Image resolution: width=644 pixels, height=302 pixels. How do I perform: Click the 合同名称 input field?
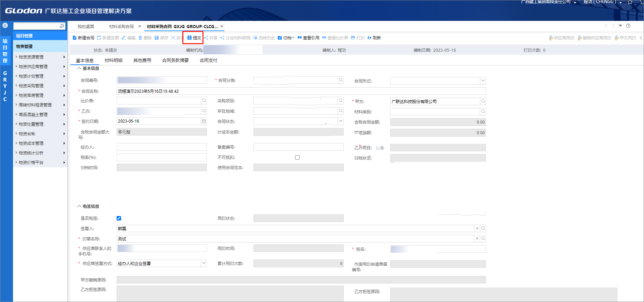301,91
